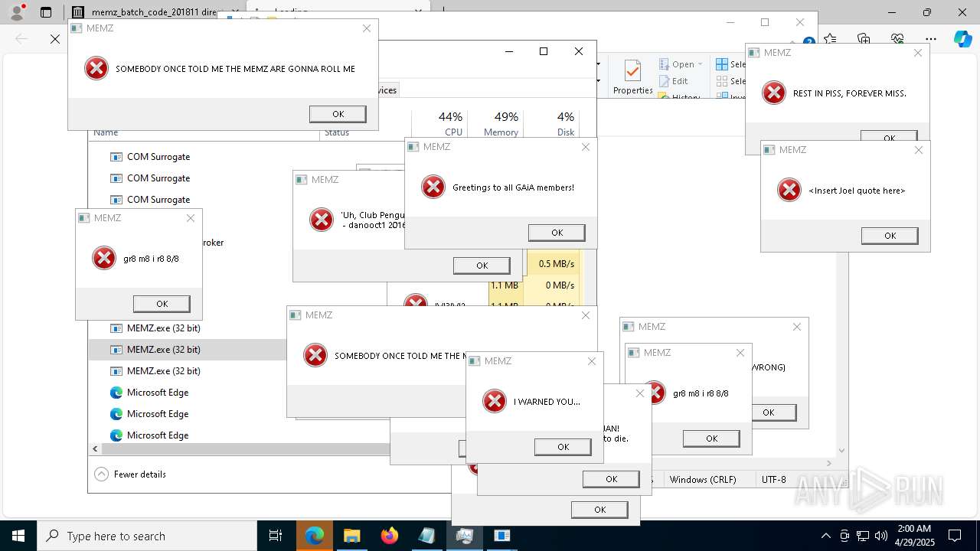980x551 pixels.
Task: Collapse Task Manager with Fewer details
Action: point(130,474)
